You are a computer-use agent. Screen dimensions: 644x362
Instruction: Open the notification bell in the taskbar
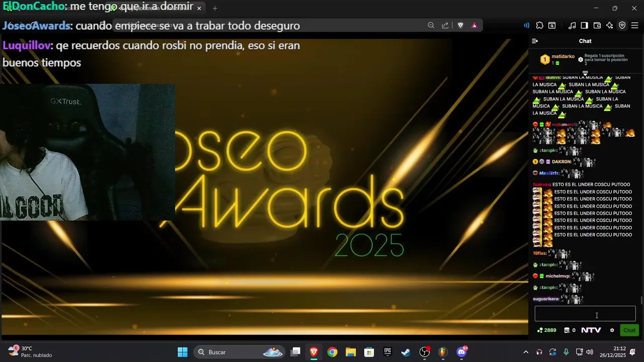(x=633, y=352)
